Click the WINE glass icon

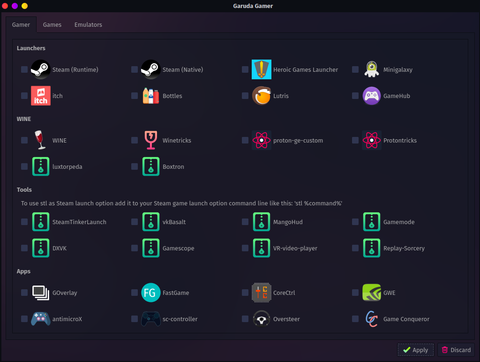click(x=40, y=140)
